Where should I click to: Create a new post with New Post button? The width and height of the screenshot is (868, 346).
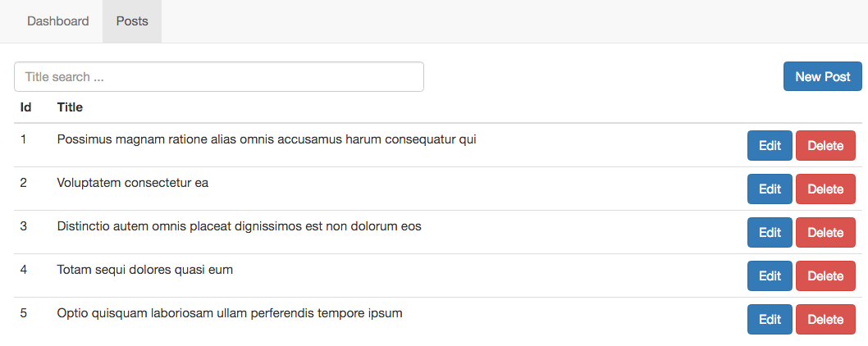(x=823, y=76)
